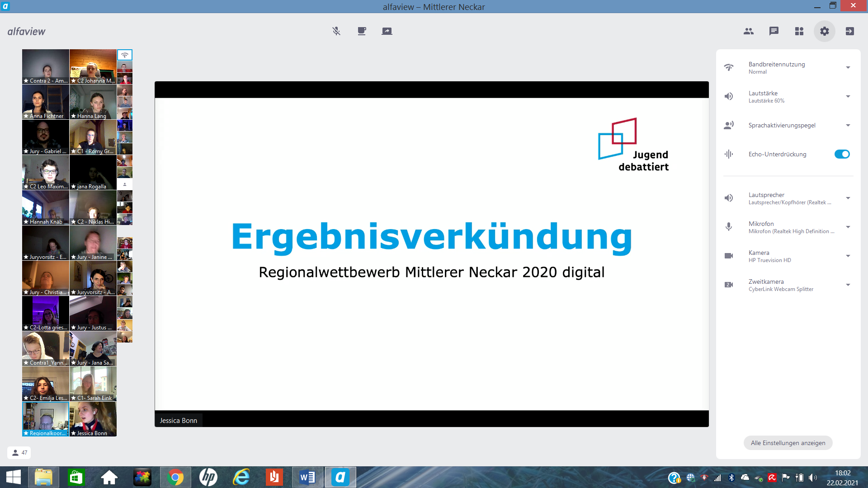
Task: Expand the Lautstärke volume control
Action: pos(848,96)
